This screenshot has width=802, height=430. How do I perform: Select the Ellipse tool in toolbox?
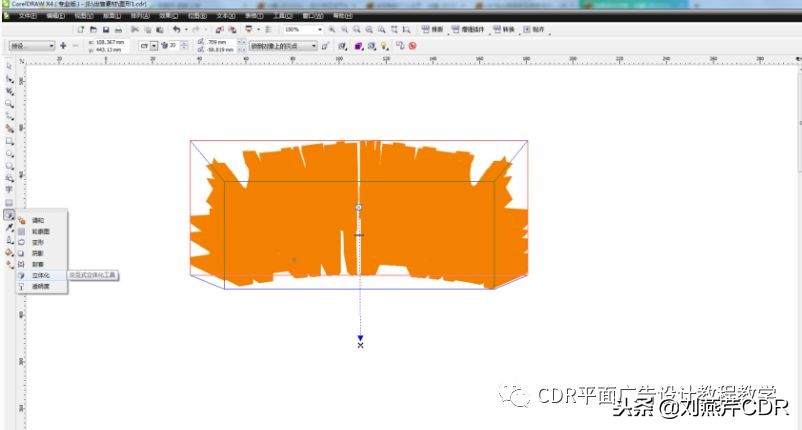point(9,153)
